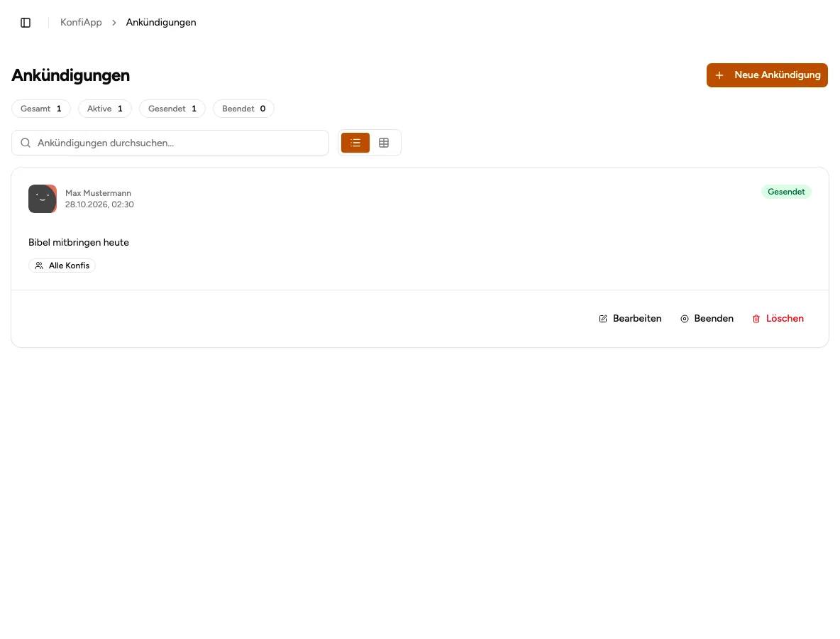The width and height of the screenshot is (840, 639).
Task: Filter by Gesamt announcements
Action: coord(41,109)
